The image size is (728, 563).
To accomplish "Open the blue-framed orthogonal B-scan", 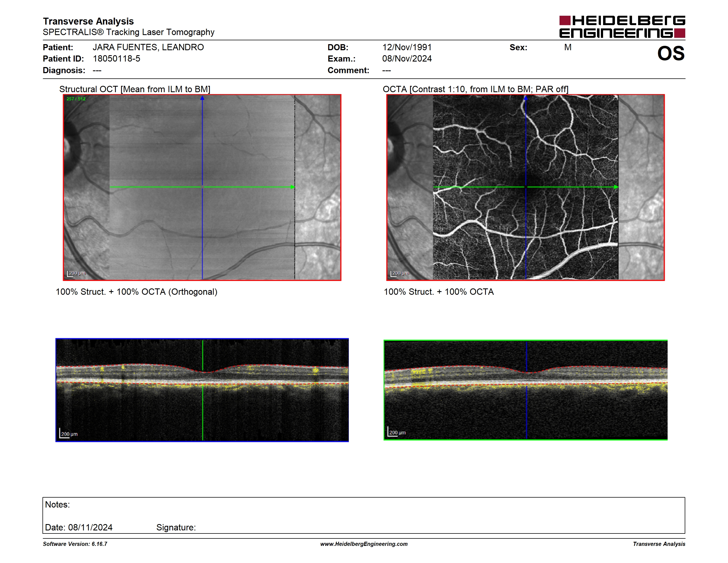I will point(202,390).
